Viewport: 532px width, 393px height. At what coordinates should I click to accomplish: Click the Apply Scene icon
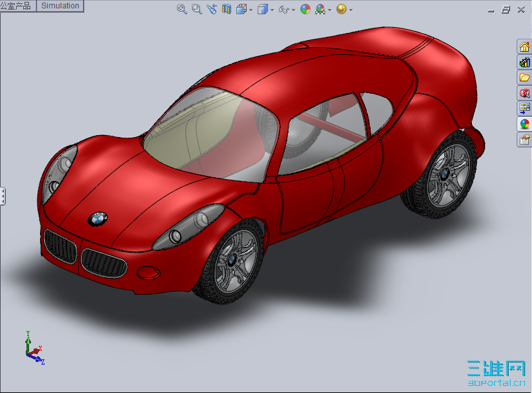coord(320,10)
